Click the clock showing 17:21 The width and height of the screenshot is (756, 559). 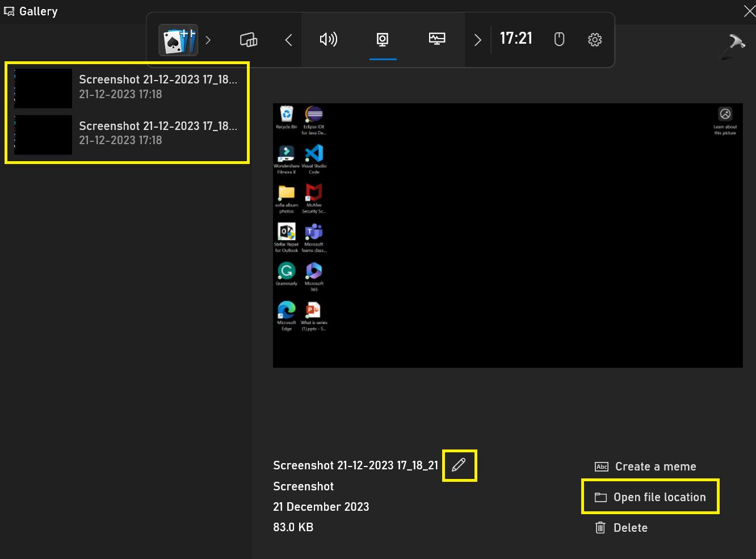(515, 39)
